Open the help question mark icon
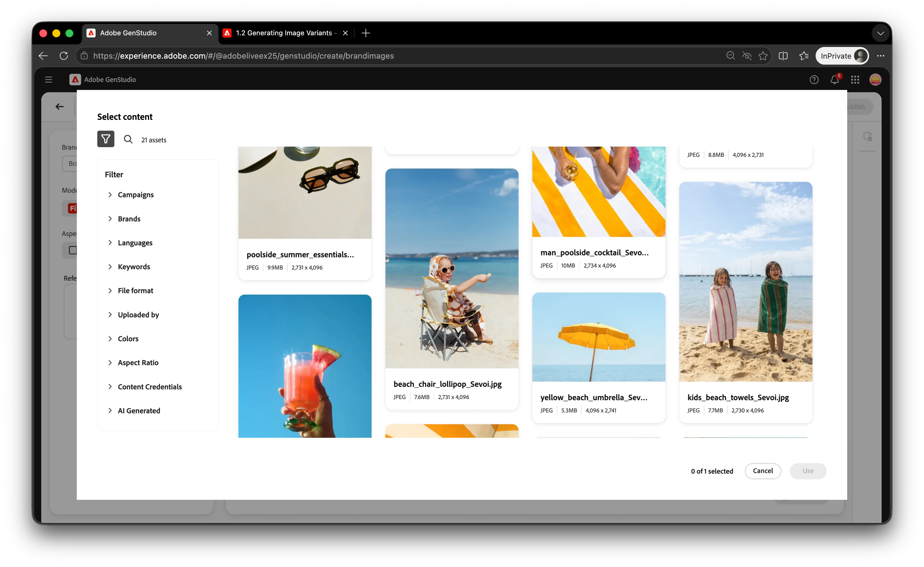 (814, 79)
